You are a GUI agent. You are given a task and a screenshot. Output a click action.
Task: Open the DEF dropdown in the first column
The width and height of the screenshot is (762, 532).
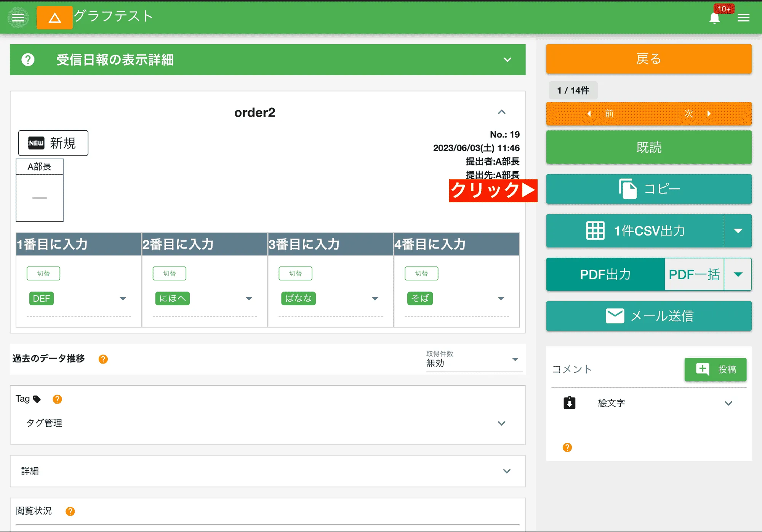pyautogui.click(x=123, y=299)
